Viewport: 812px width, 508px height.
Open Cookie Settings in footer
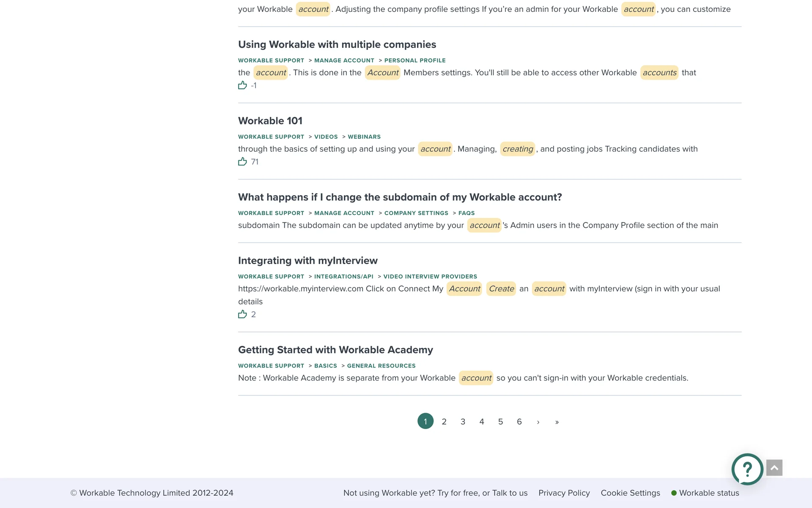630,493
